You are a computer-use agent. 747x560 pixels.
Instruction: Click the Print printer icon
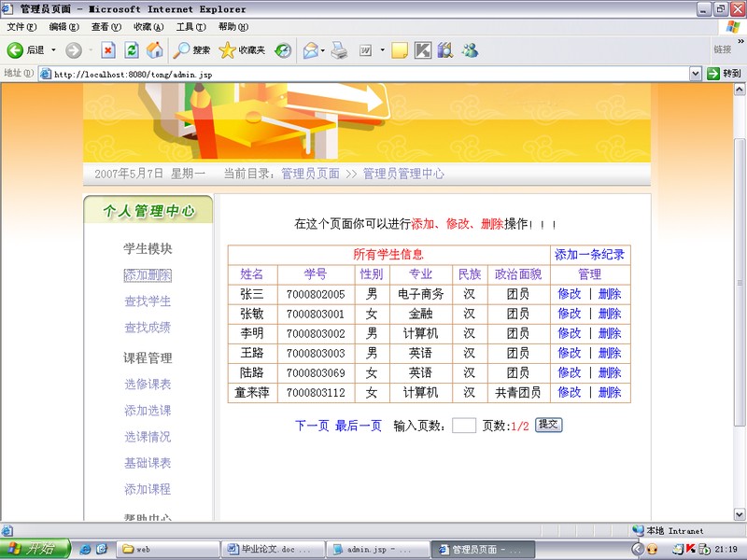click(339, 50)
